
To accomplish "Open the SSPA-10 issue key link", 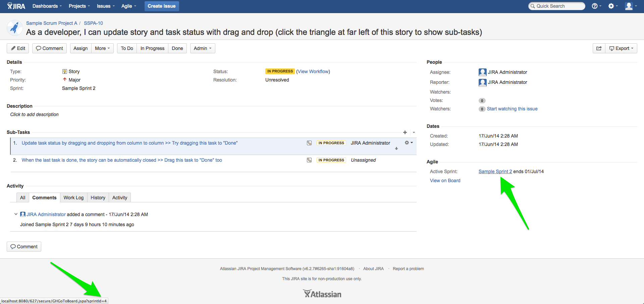I will point(93,23).
